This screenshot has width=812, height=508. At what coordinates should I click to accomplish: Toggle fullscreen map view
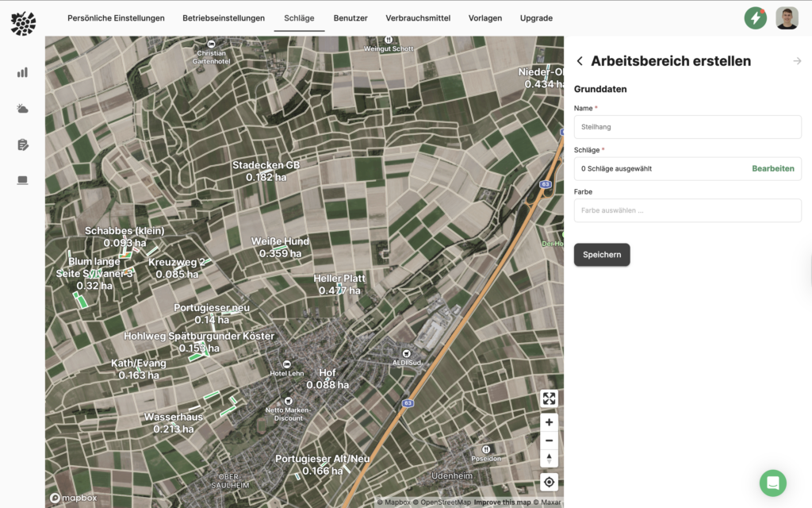tap(549, 398)
